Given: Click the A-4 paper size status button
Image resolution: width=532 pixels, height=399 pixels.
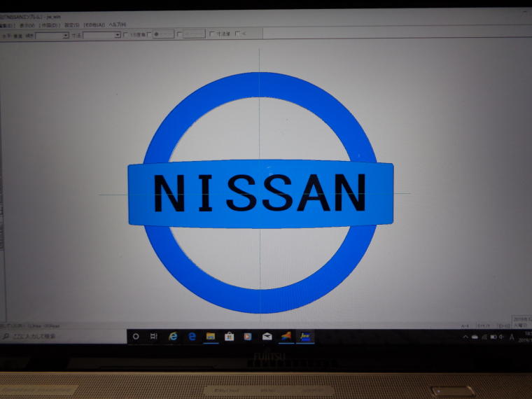Looking at the screenshot, I should point(465,326).
